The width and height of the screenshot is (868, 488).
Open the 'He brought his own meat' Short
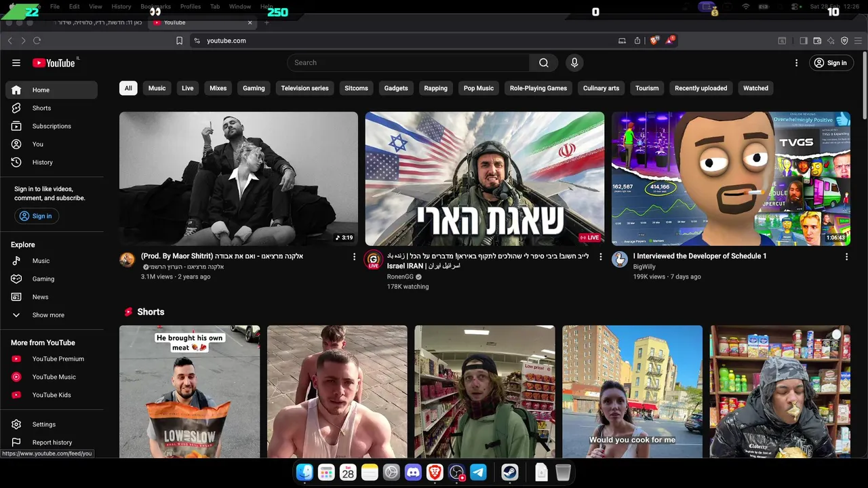click(x=190, y=392)
